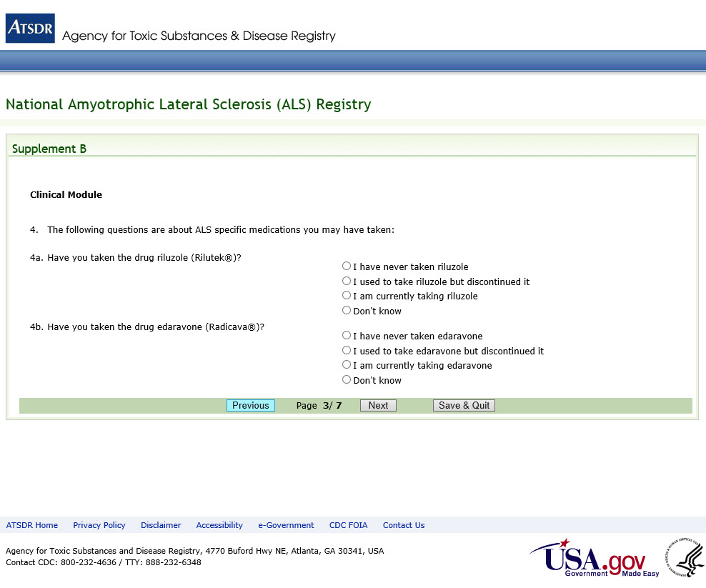Visit the Accessibility link

click(219, 525)
